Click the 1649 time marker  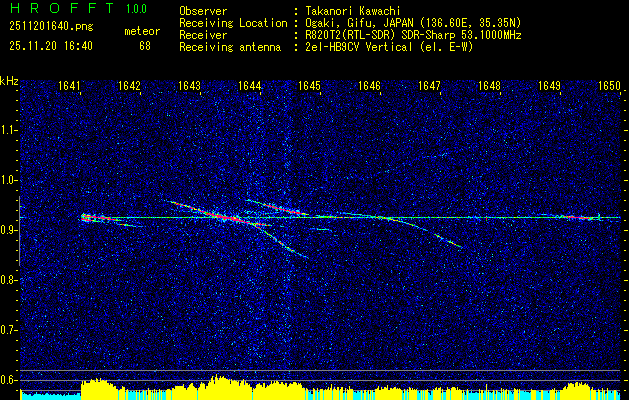pos(550,85)
